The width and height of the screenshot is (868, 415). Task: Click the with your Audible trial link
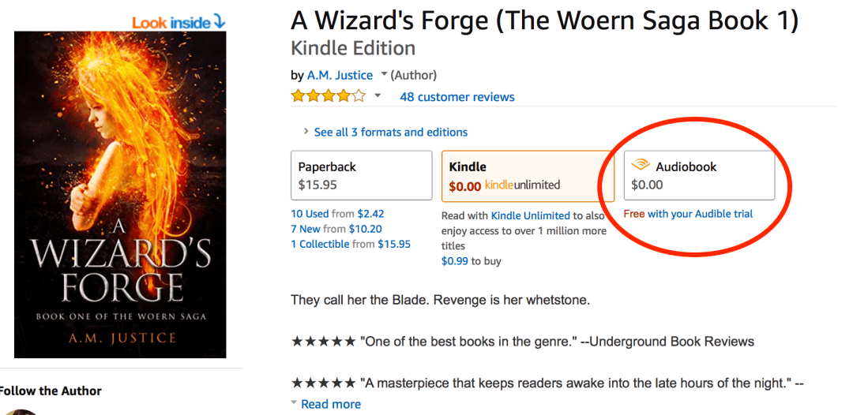point(700,214)
